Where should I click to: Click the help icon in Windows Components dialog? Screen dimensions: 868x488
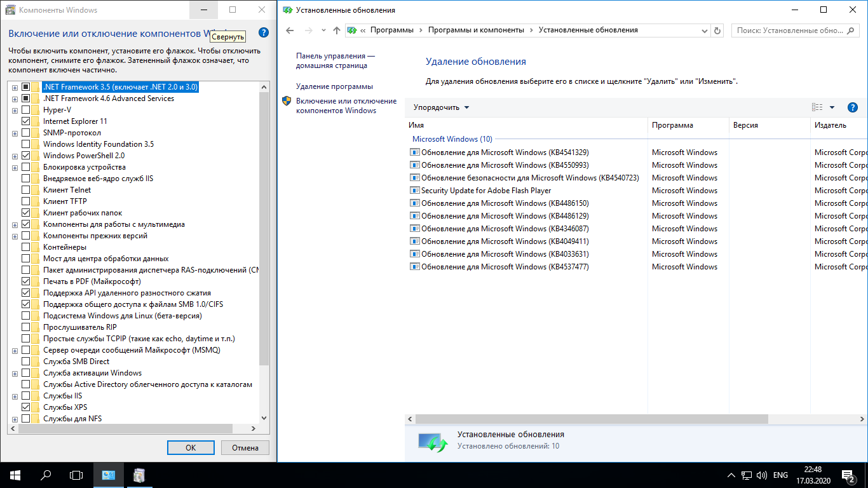[264, 33]
